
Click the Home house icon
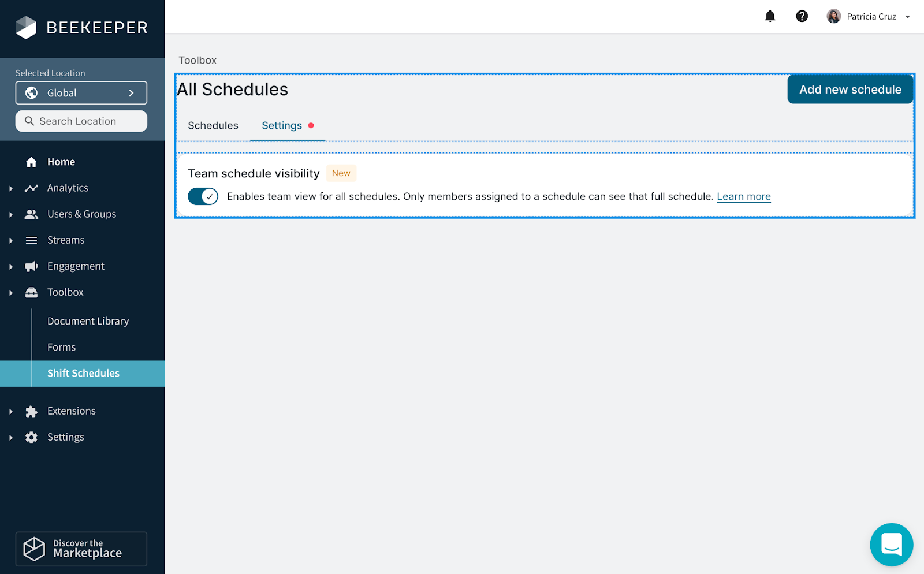coord(31,162)
